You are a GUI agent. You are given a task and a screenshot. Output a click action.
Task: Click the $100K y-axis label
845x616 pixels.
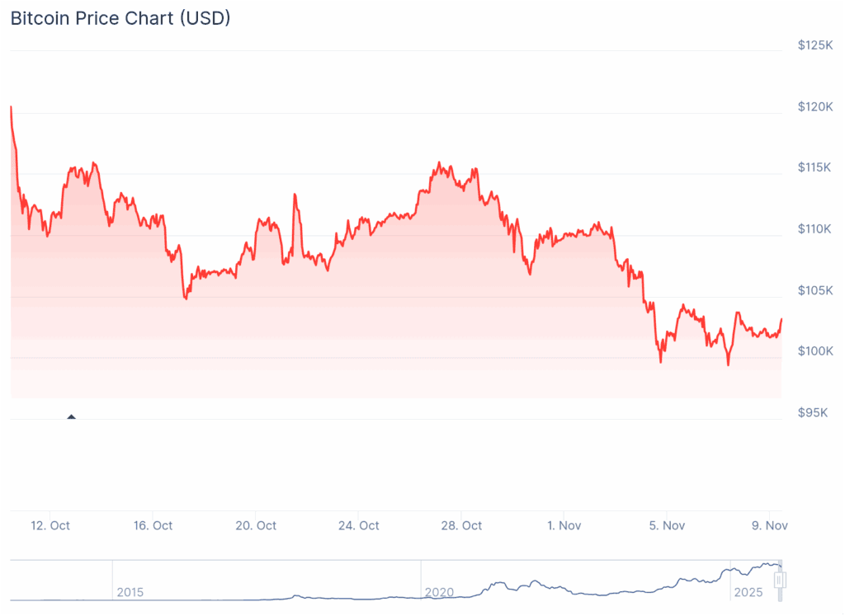[x=815, y=351]
